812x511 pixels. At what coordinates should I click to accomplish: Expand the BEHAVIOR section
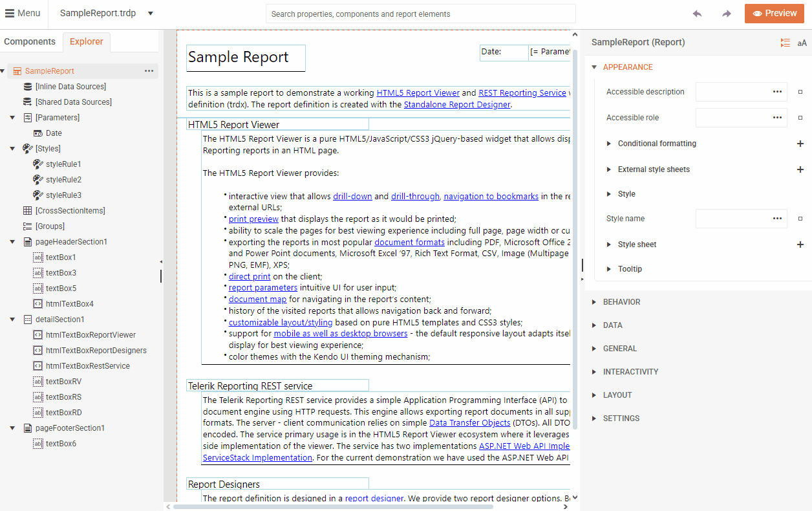click(x=595, y=302)
